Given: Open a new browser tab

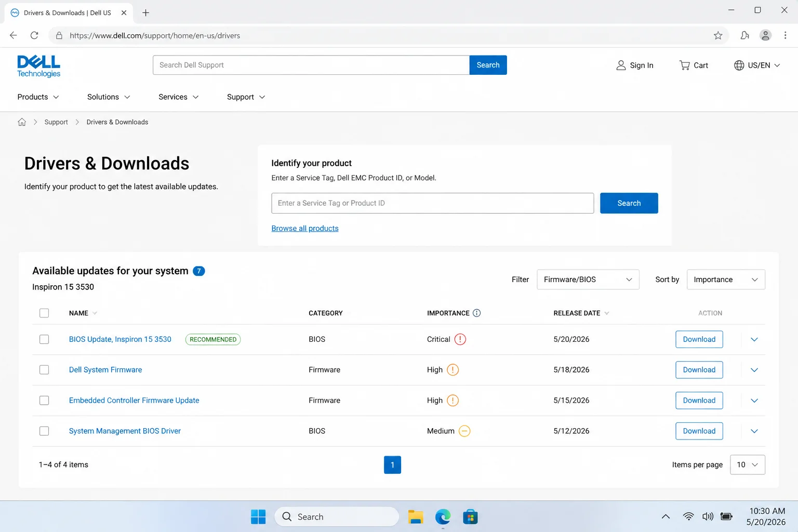Looking at the screenshot, I should click(145, 12).
